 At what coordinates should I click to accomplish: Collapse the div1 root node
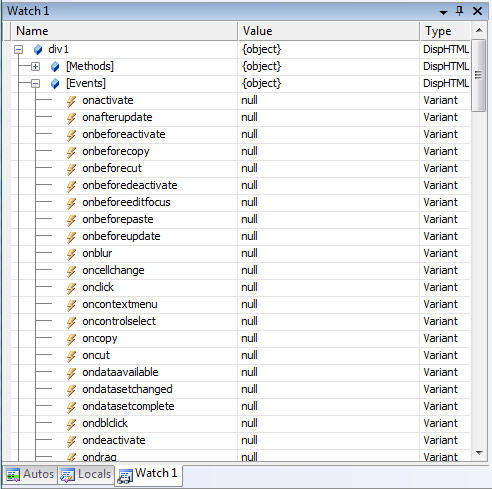click(19, 50)
